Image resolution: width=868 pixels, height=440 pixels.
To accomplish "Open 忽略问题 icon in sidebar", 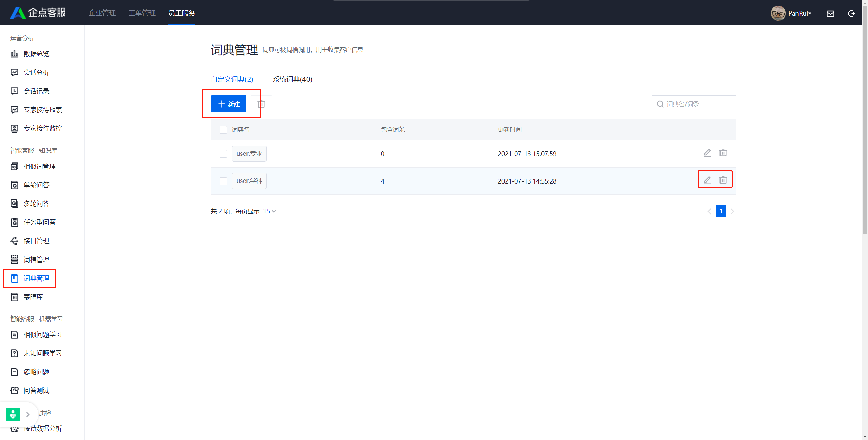I will coord(14,372).
